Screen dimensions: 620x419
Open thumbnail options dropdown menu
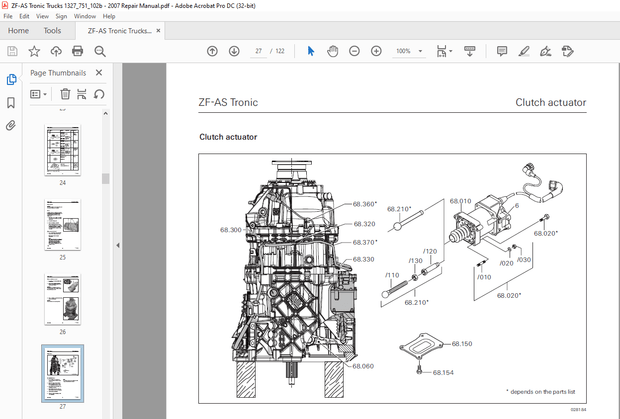click(38, 94)
